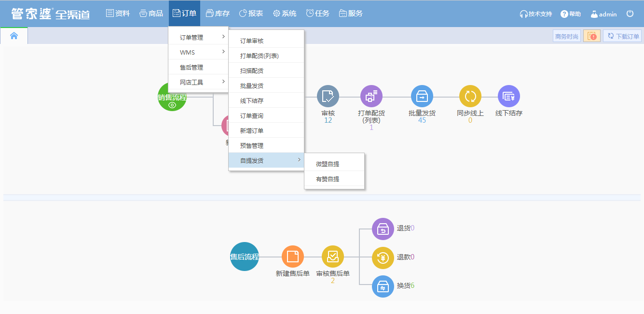Switch to the home tab

(x=14, y=36)
